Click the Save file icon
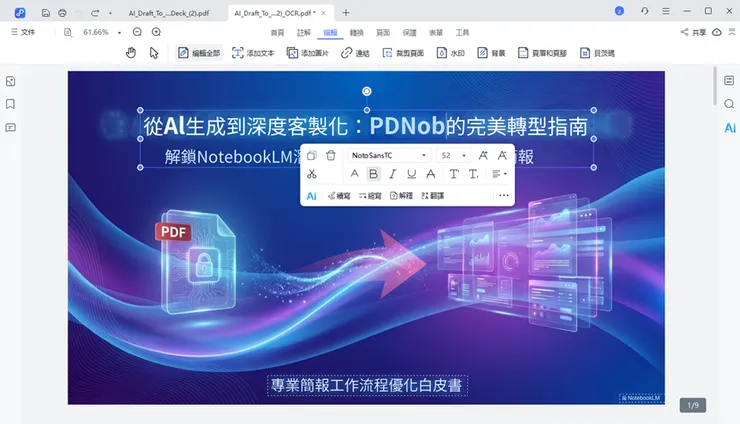740x424 pixels. [46, 13]
